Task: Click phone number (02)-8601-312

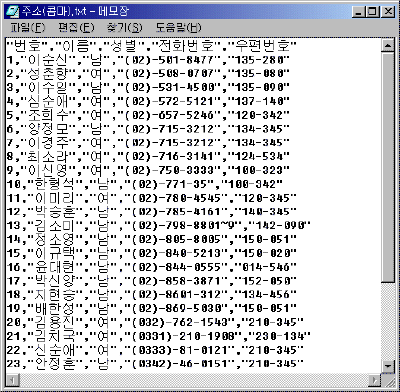Action: (177, 295)
